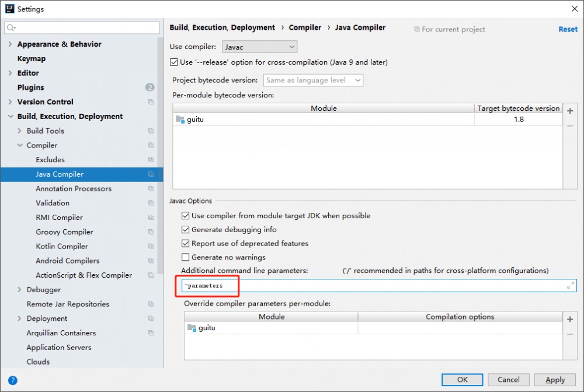584x392 pixels.
Task: Expand Appearance & Behavior section
Action: coord(10,44)
